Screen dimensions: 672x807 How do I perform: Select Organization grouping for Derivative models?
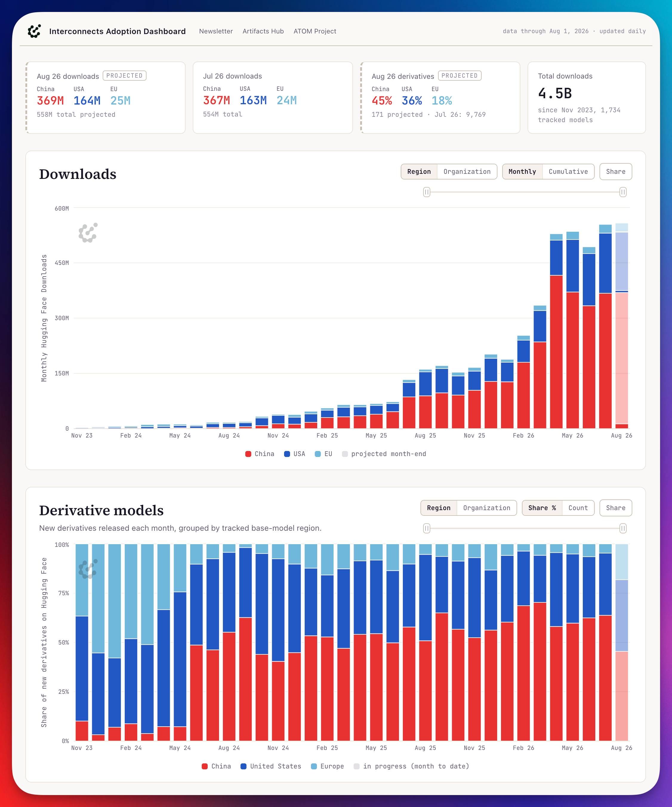coord(486,508)
